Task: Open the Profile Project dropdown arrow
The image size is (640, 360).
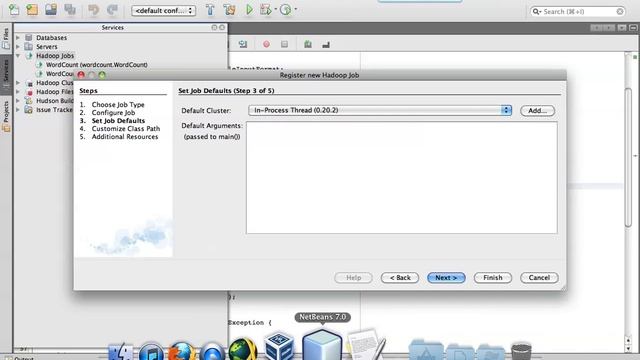Action: click(x=296, y=9)
